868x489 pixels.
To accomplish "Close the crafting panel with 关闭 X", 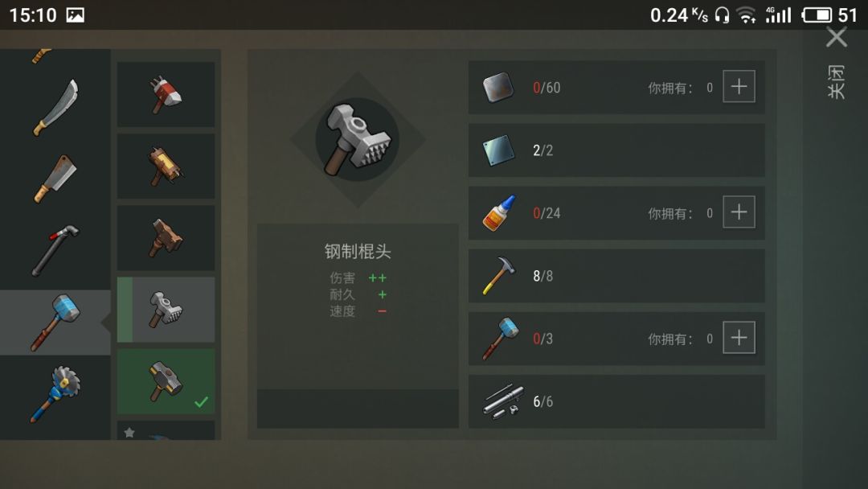I will point(837,38).
